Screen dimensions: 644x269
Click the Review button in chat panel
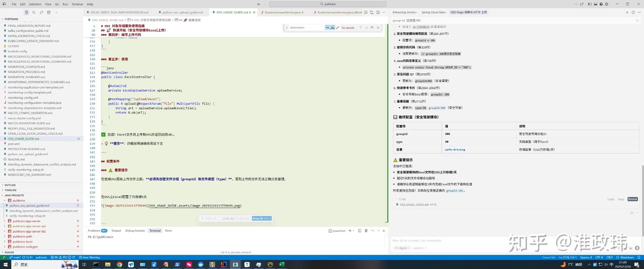click(x=632, y=199)
